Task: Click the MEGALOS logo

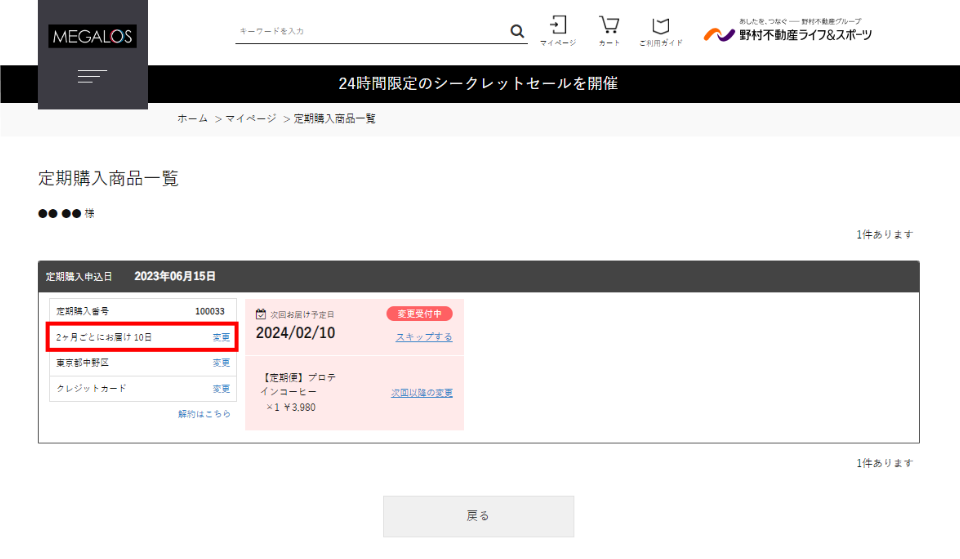Action: click(x=93, y=37)
